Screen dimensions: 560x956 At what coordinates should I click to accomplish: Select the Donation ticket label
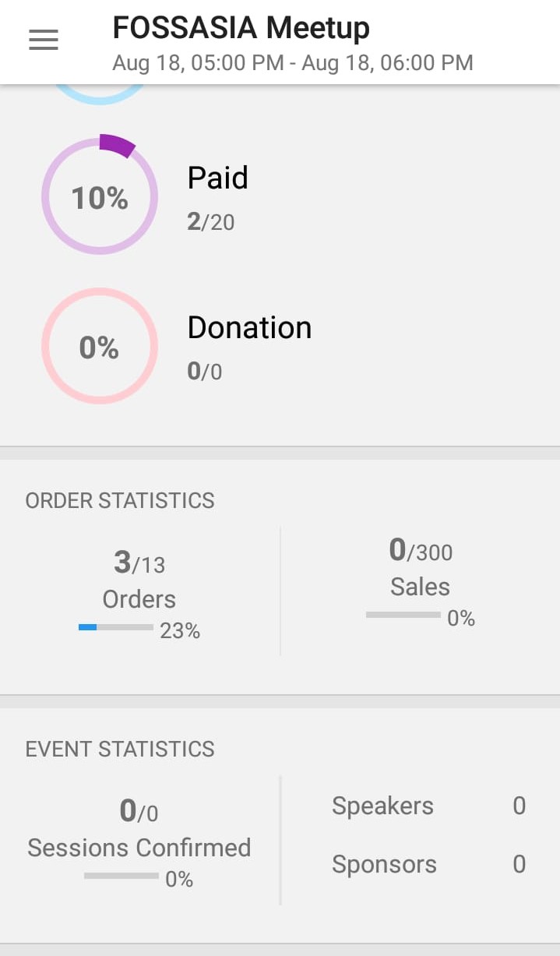pos(249,327)
